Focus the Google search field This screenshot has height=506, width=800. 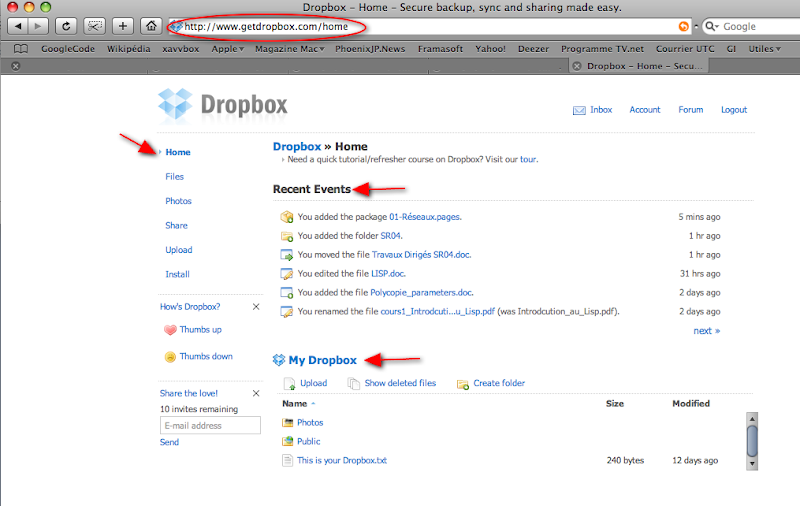coord(760,27)
